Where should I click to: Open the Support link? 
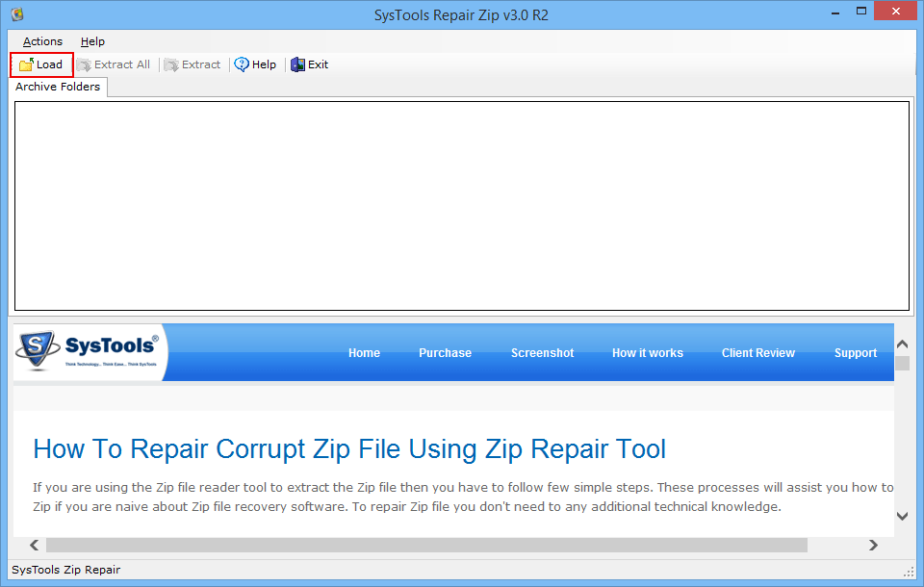(856, 353)
